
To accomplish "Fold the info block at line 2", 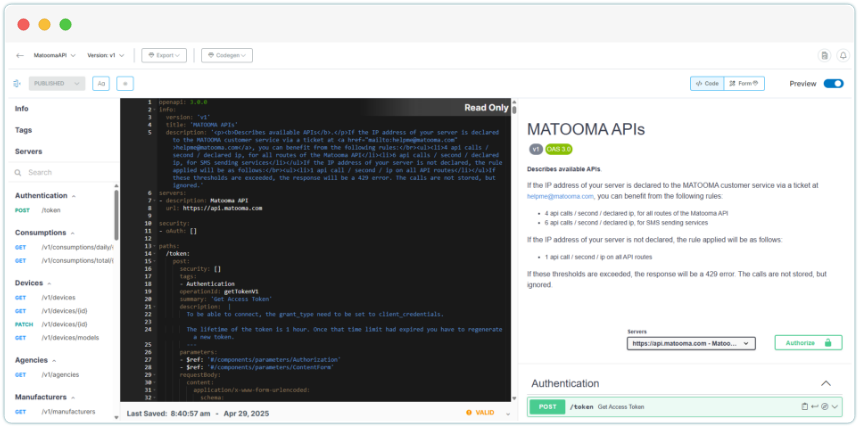I will (154, 110).
